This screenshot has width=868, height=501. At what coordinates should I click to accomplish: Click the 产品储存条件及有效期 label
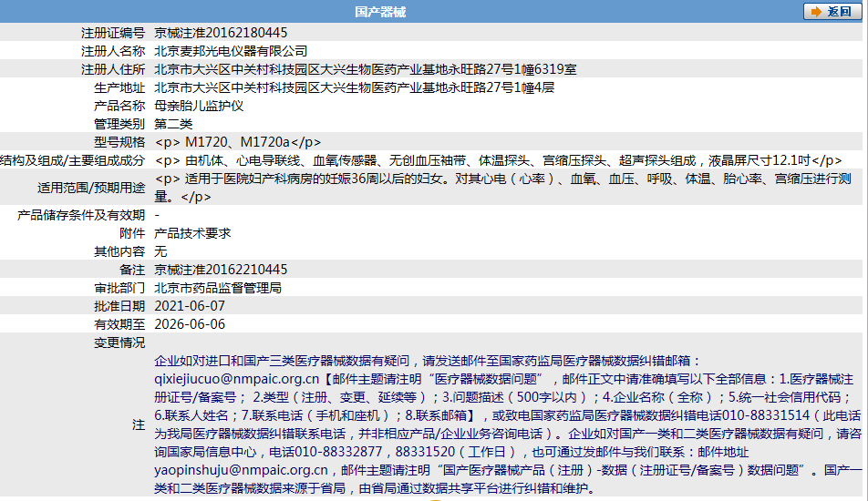81,215
